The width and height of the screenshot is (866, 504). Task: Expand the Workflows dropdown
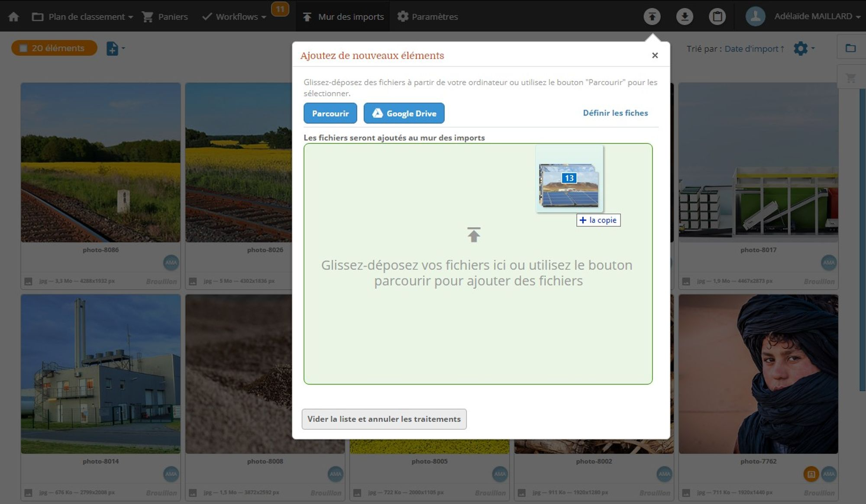click(234, 16)
